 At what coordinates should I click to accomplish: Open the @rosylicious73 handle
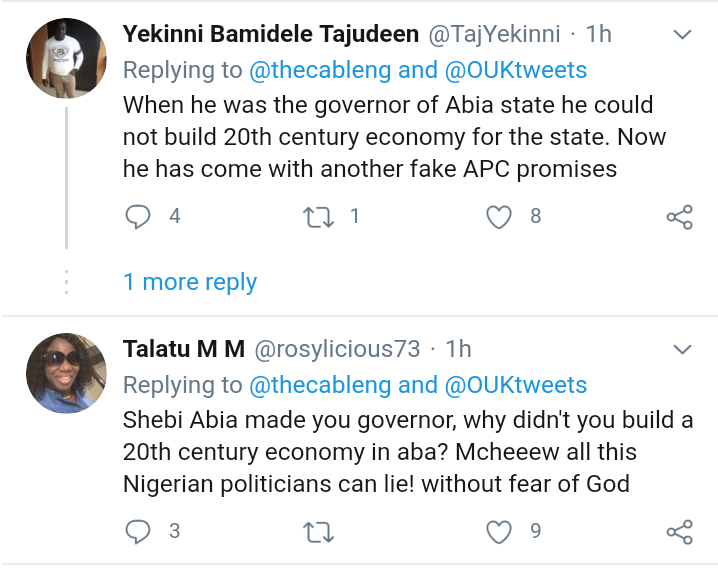point(337,349)
